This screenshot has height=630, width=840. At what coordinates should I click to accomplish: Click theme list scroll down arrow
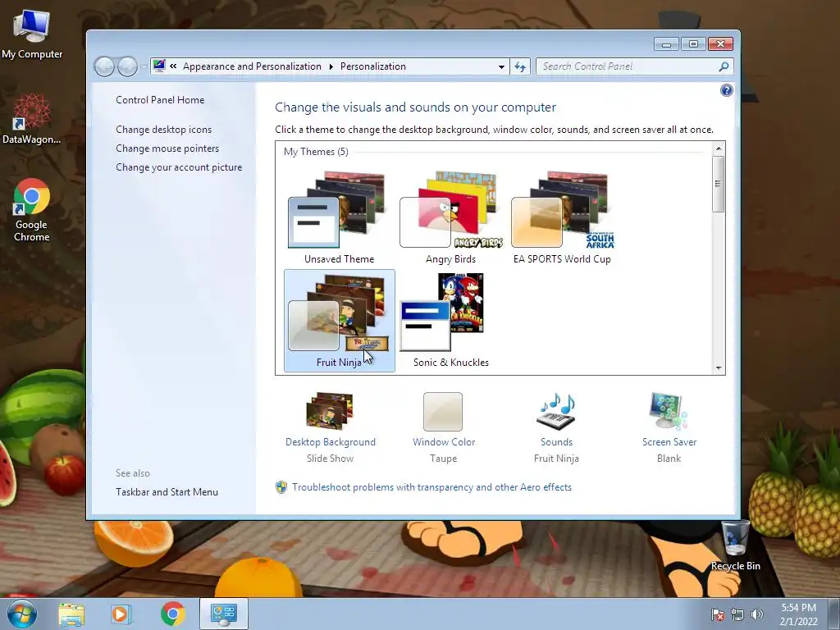click(x=719, y=368)
